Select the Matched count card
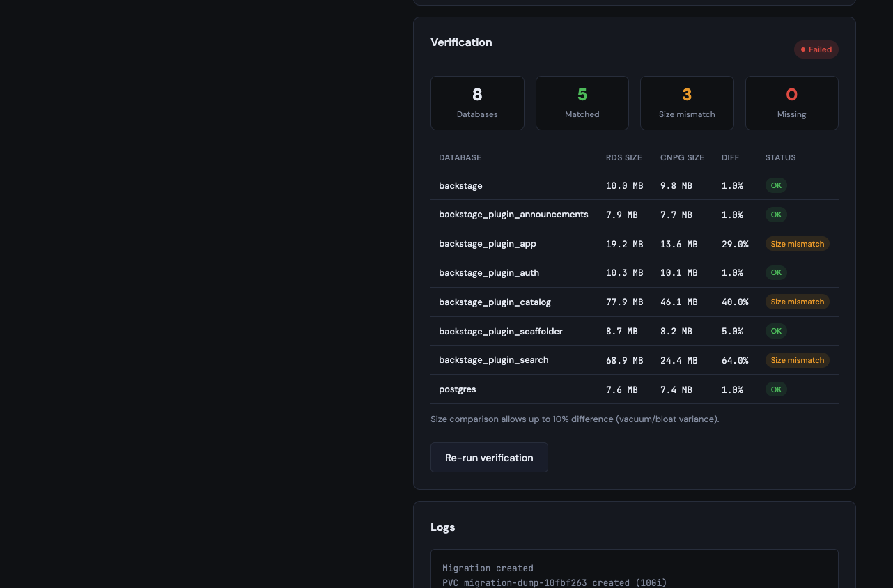Viewport: 893px width, 588px height. pos(582,103)
